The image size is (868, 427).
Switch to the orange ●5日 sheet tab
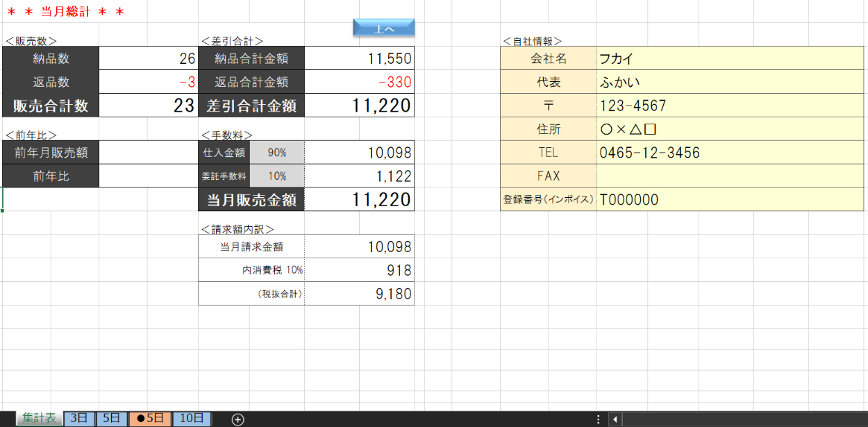coord(149,418)
